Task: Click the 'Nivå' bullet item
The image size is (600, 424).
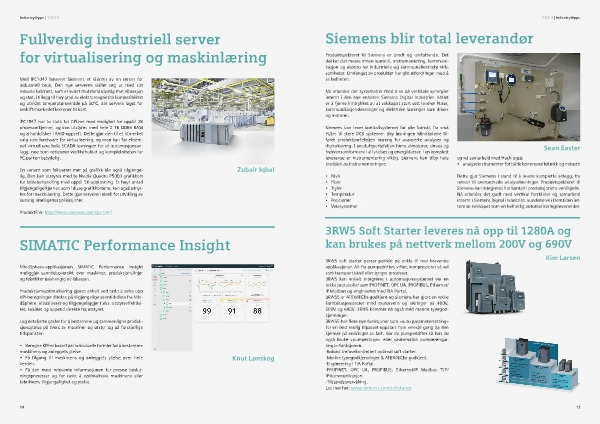Action: pyautogui.click(x=335, y=176)
